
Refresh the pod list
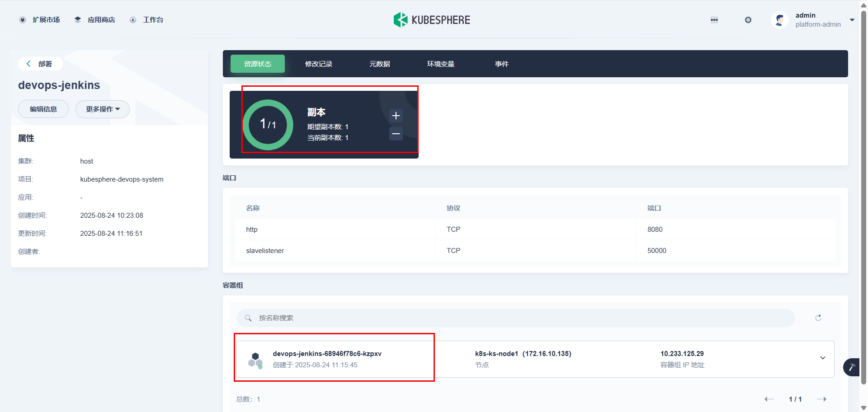(x=818, y=318)
